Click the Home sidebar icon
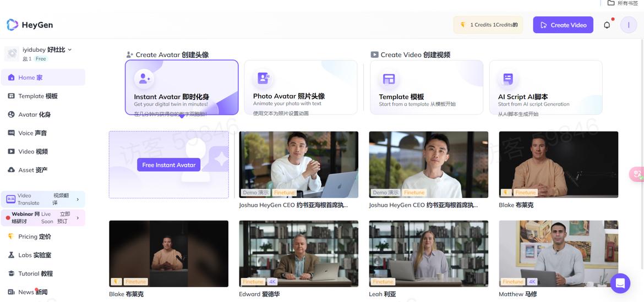Viewport: 644px width, 302px height. pos(11,78)
